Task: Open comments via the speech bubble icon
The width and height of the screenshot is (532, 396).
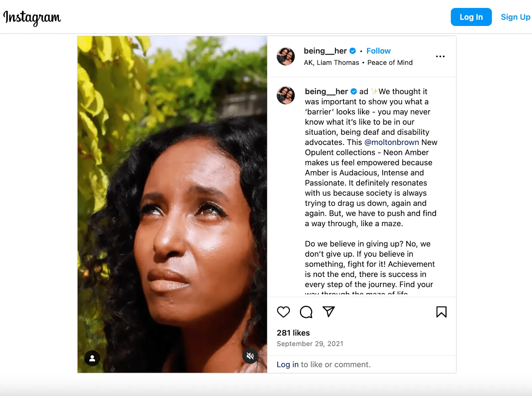Action: tap(306, 312)
